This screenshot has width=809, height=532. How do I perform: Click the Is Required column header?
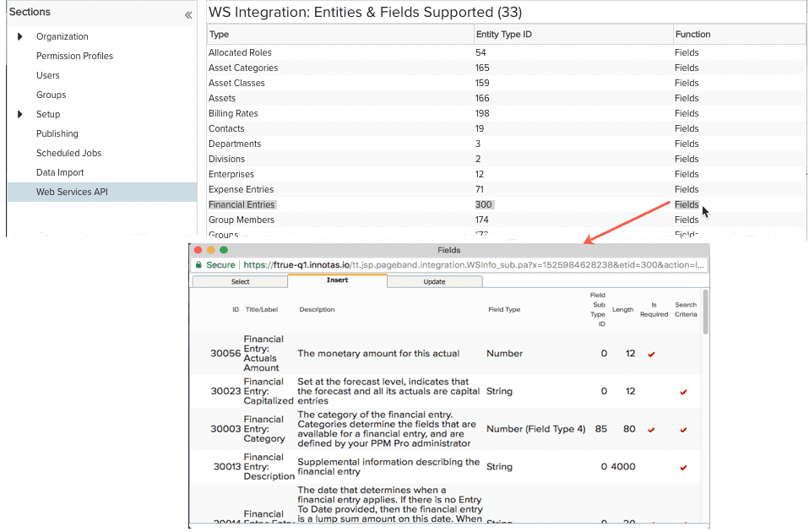click(654, 310)
